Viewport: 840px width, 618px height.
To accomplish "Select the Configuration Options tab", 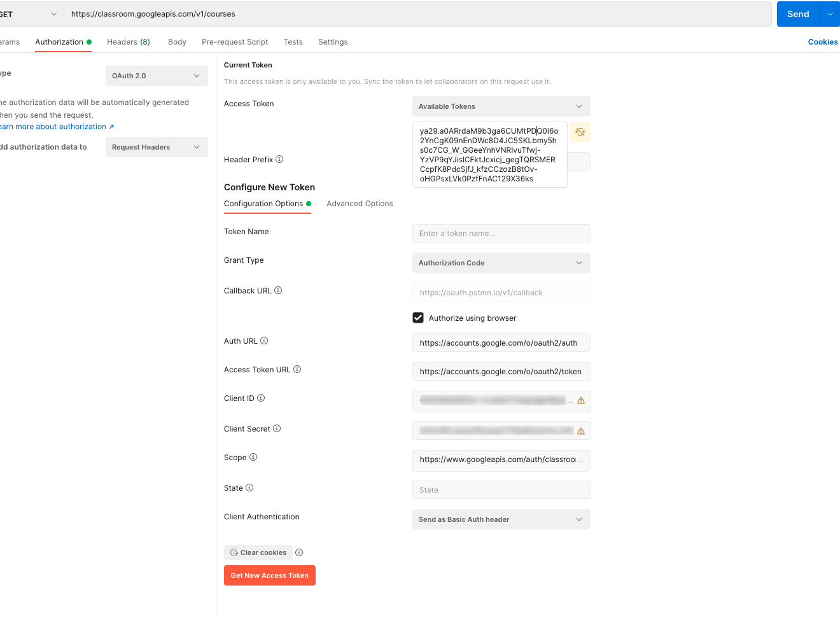I will tap(267, 204).
